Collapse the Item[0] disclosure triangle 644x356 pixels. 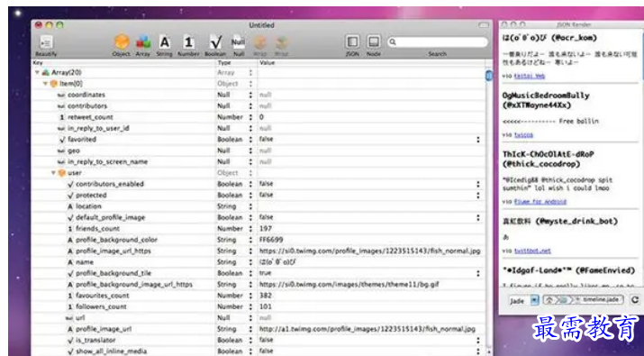[x=45, y=84]
